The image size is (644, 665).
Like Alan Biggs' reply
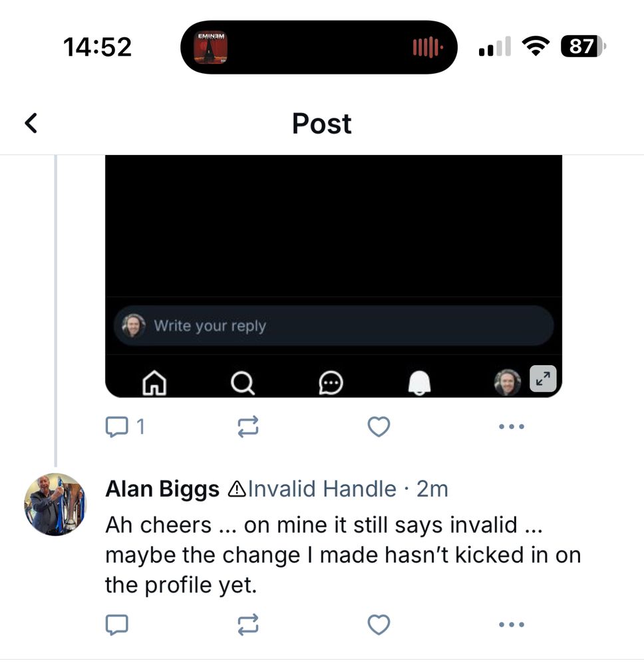pyautogui.click(x=379, y=624)
